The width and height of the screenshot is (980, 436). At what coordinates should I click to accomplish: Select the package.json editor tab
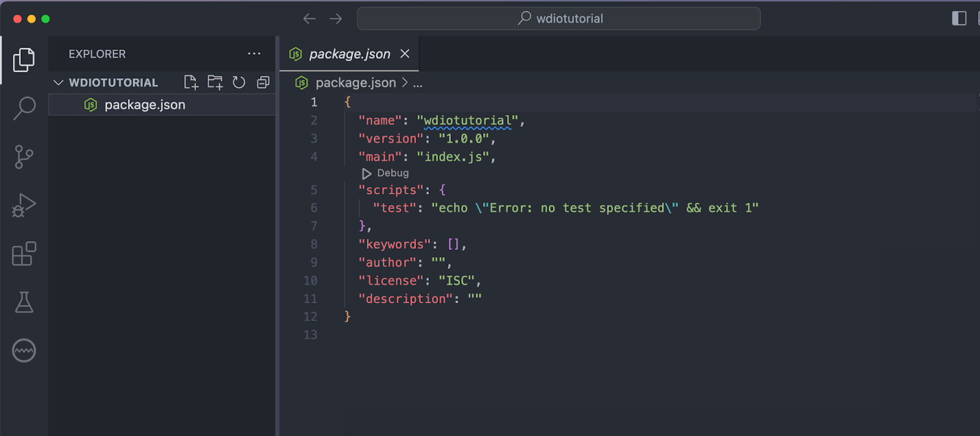point(349,54)
